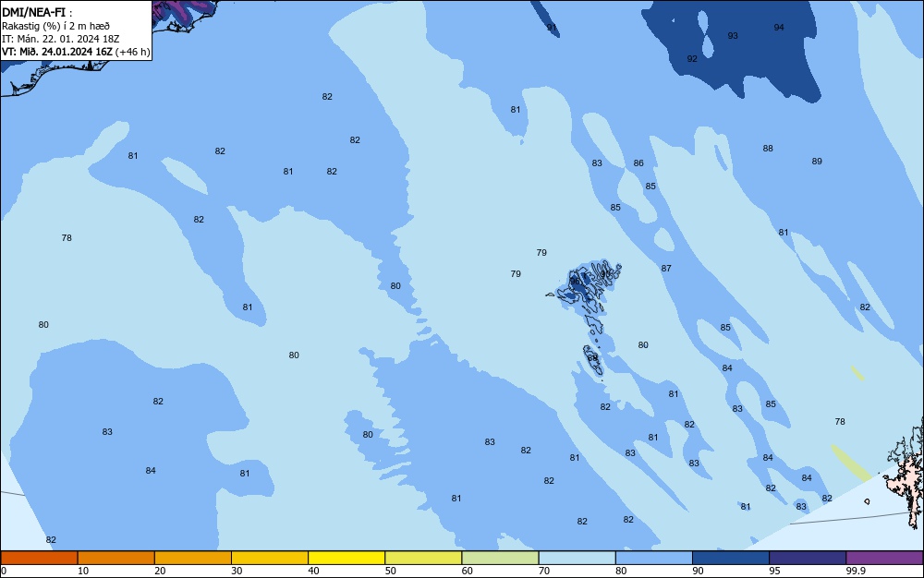Select the pale blue 70–80 legend swatch
Viewport: 924px width, 578px height.
coord(577,558)
